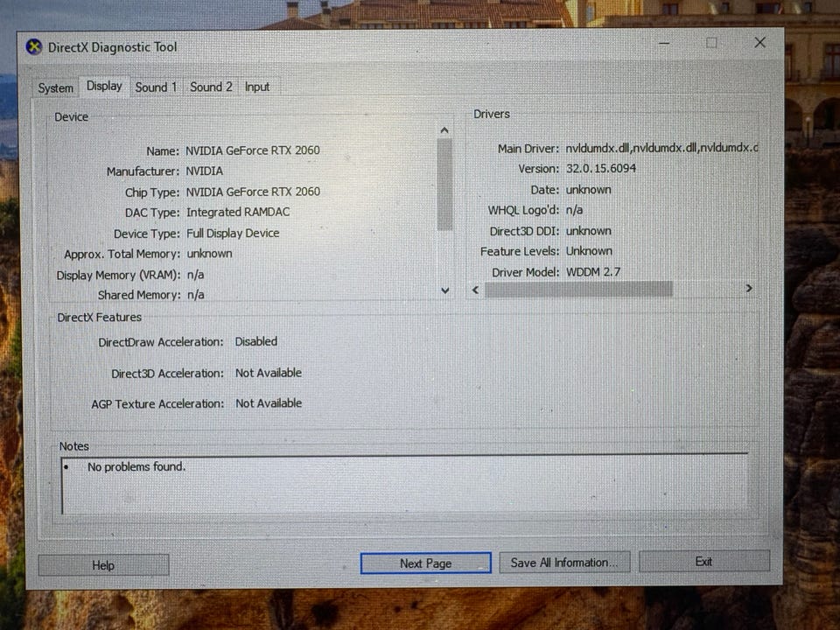Click the Help button
The height and width of the screenshot is (630, 840).
click(103, 565)
